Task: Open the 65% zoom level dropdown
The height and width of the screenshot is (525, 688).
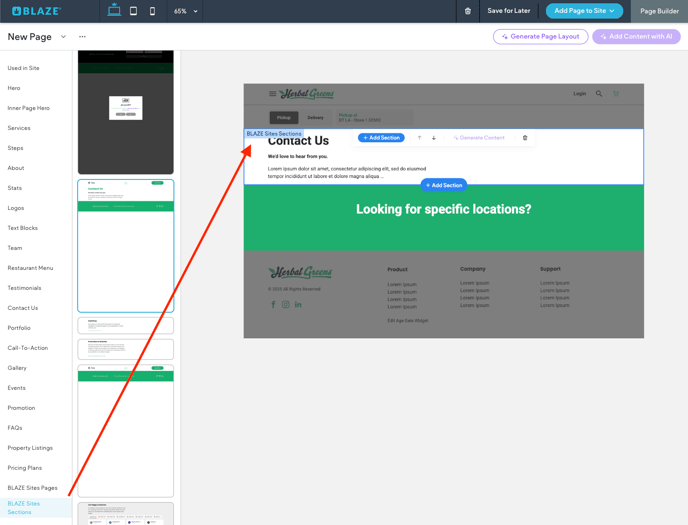Action: point(185,11)
